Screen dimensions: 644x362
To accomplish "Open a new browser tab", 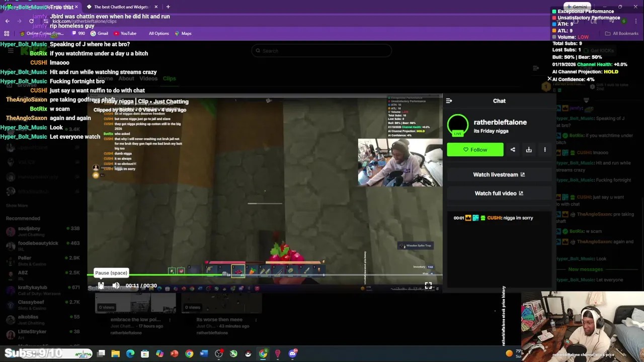I will [x=168, y=7].
